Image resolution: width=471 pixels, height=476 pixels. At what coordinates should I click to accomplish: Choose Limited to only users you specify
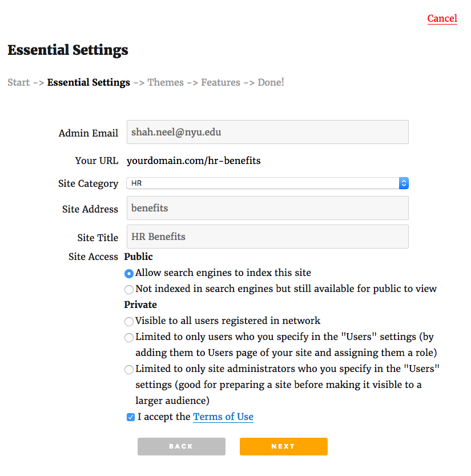[x=129, y=338]
